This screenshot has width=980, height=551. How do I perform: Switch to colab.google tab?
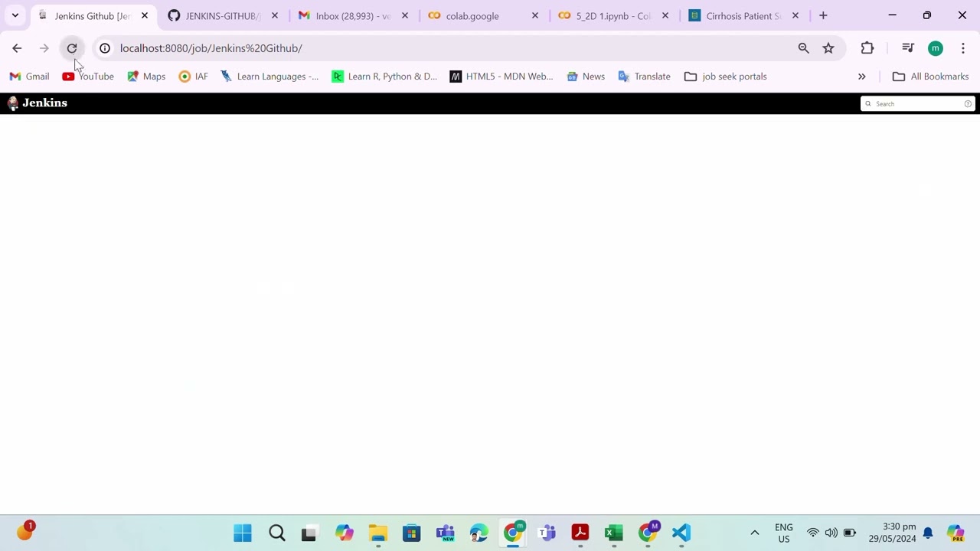484,15
